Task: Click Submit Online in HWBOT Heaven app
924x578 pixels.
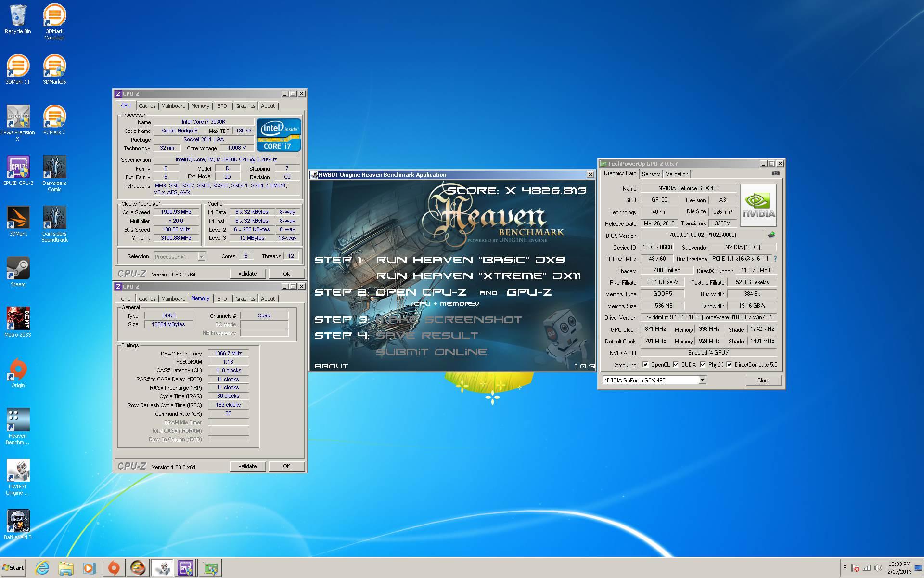Action: [x=431, y=352]
